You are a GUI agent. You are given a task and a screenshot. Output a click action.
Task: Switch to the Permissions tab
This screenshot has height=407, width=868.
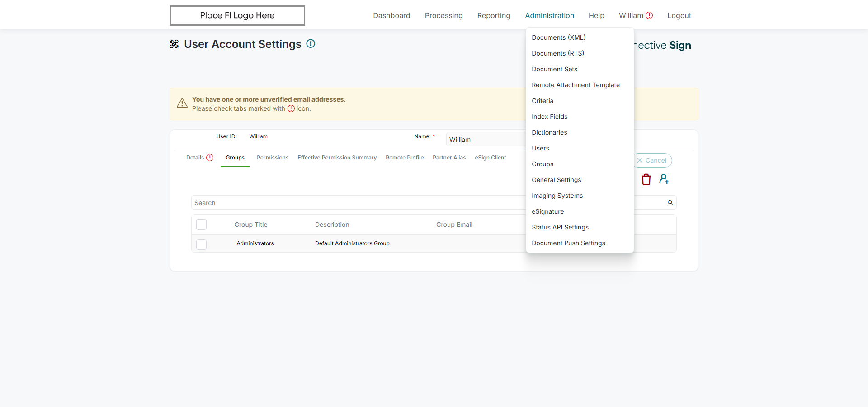(x=273, y=158)
